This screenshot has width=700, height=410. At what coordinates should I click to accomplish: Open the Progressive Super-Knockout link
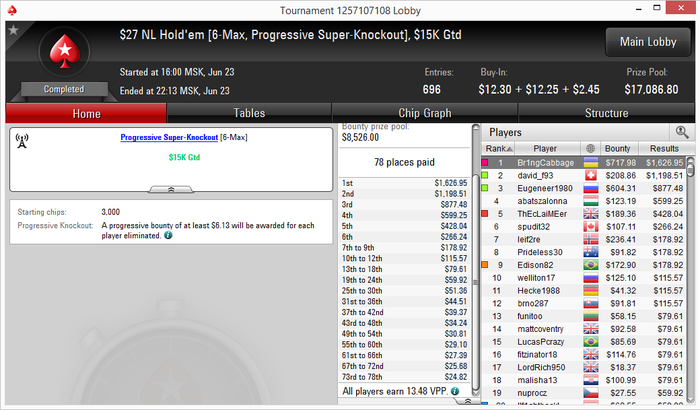[x=169, y=137]
